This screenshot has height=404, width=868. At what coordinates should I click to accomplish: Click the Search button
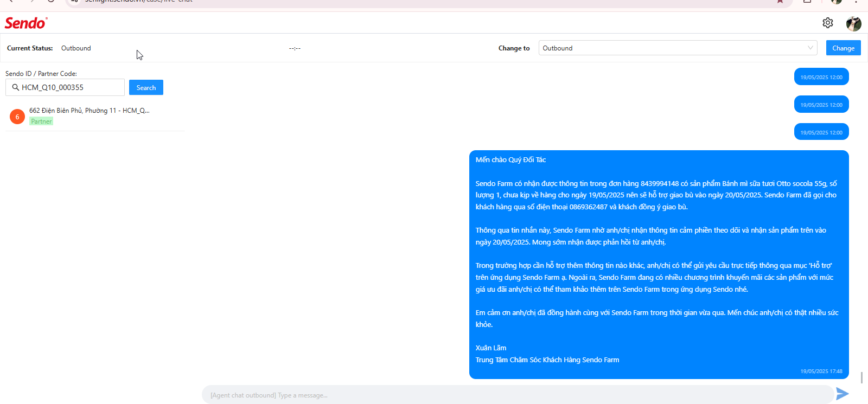[x=146, y=87]
